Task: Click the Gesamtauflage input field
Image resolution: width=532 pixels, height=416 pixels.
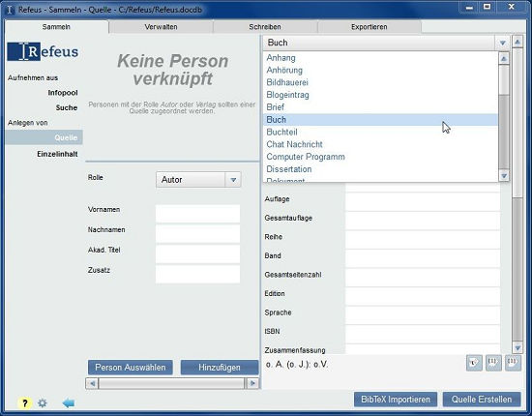Action: (x=423, y=221)
